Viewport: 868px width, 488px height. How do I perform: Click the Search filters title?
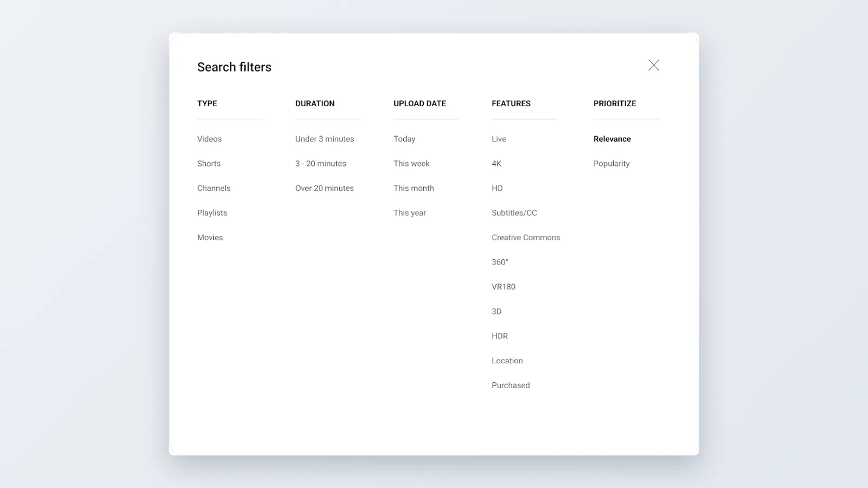(x=234, y=67)
